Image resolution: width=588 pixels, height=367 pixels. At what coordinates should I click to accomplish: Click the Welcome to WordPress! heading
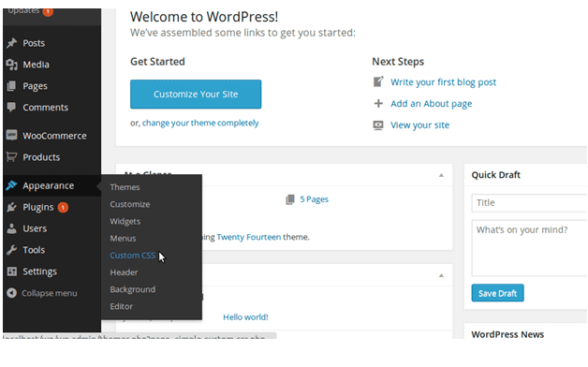coord(204,17)
